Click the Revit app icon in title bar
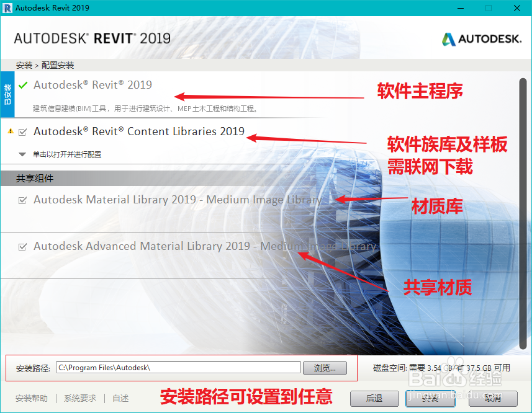Image resolution: width=532 pixels, height=413 pixels. coord(7,8)
